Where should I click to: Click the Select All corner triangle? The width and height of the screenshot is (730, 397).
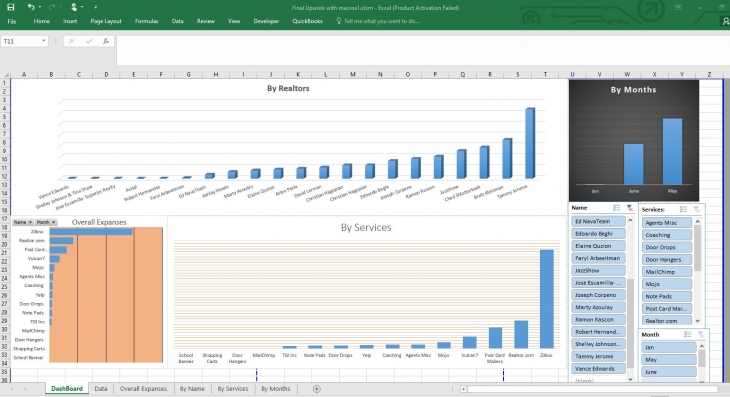coord(6,74)
